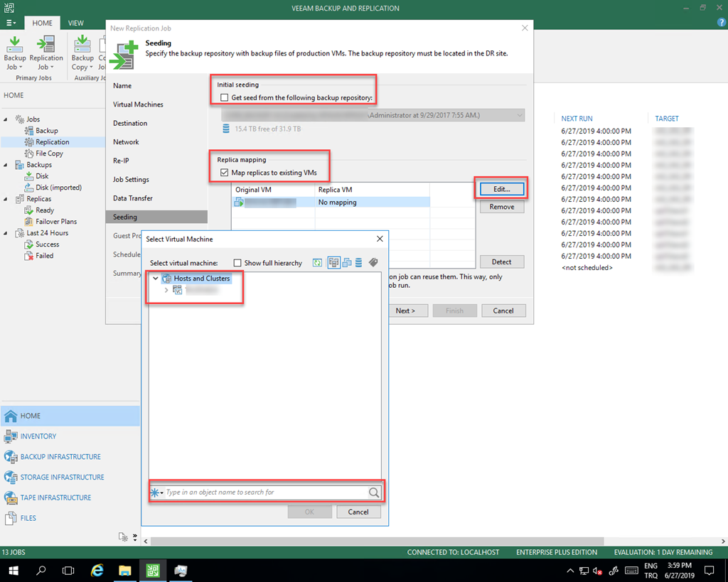
Task: Expand the vCenter node under Hosts and Clusters
Action: pos(166,290)
